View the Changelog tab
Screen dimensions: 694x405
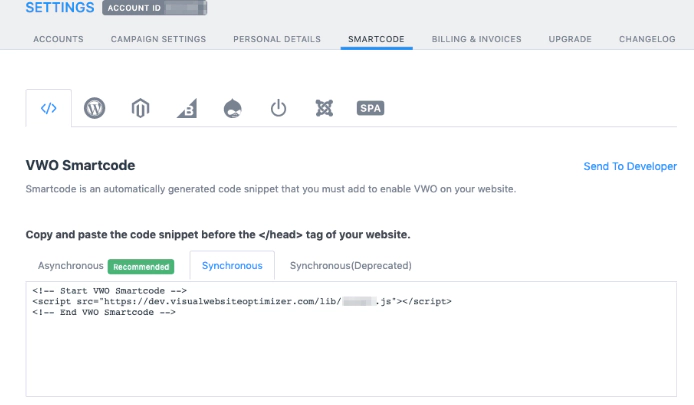click(647, 39)
